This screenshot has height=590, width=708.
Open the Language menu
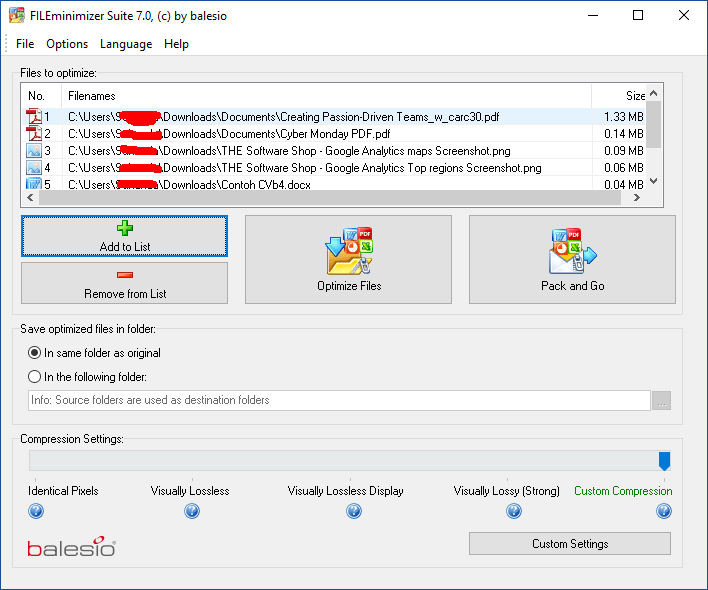(x=126, y=44)
